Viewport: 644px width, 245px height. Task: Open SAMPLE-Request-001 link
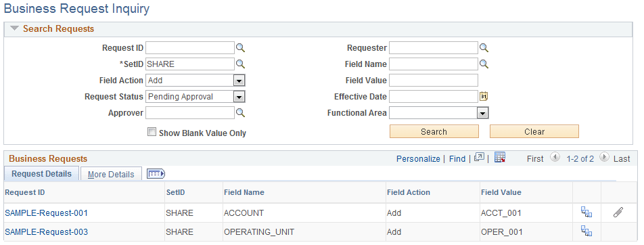pos(46,213)
